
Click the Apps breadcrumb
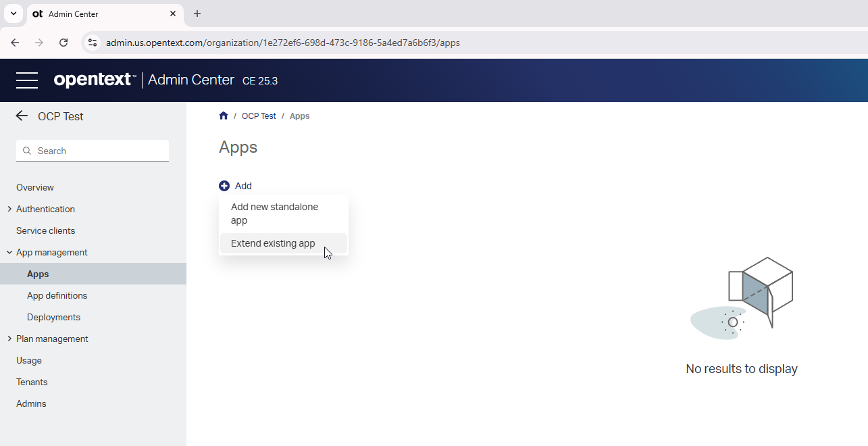[x=299, y=116]
